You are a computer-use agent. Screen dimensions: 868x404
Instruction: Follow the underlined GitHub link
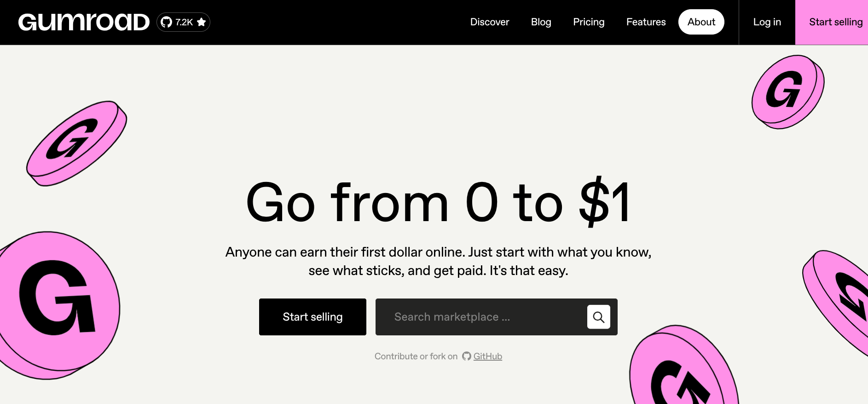point(487,356)
